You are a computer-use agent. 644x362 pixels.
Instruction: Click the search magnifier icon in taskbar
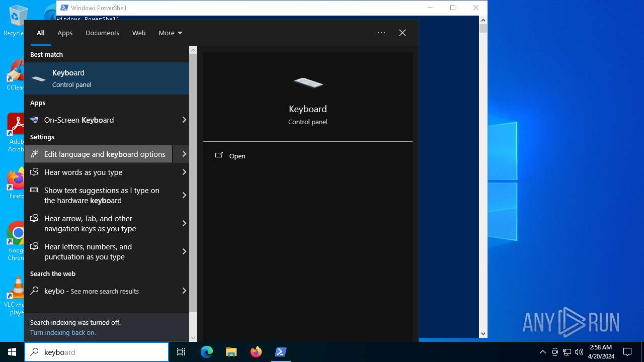click(34, 352)
